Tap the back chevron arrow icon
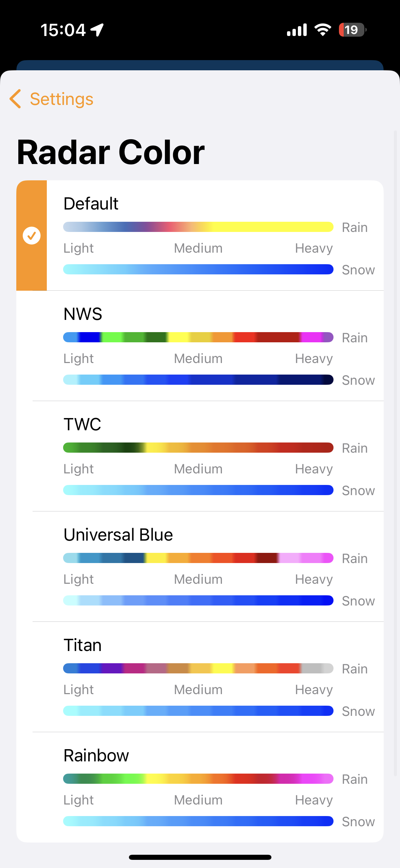400x868 pixels. 16,99
